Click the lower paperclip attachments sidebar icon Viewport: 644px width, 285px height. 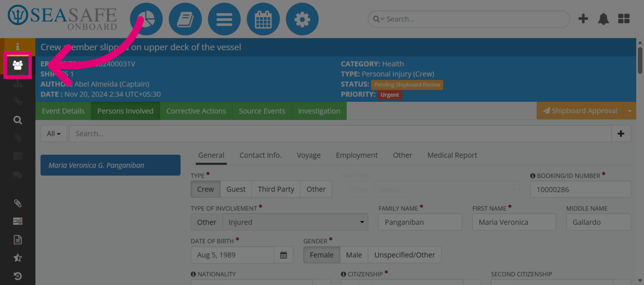(x=17, y=203)
